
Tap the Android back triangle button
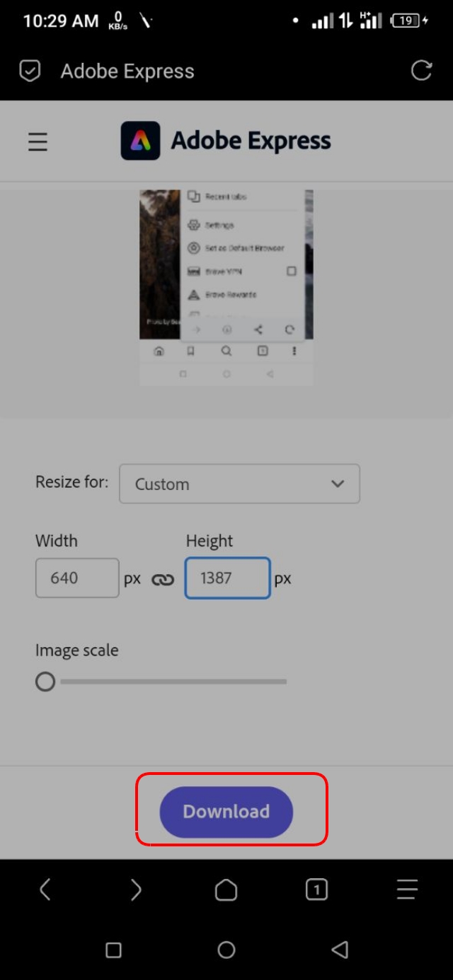click(x=340, y=950)
